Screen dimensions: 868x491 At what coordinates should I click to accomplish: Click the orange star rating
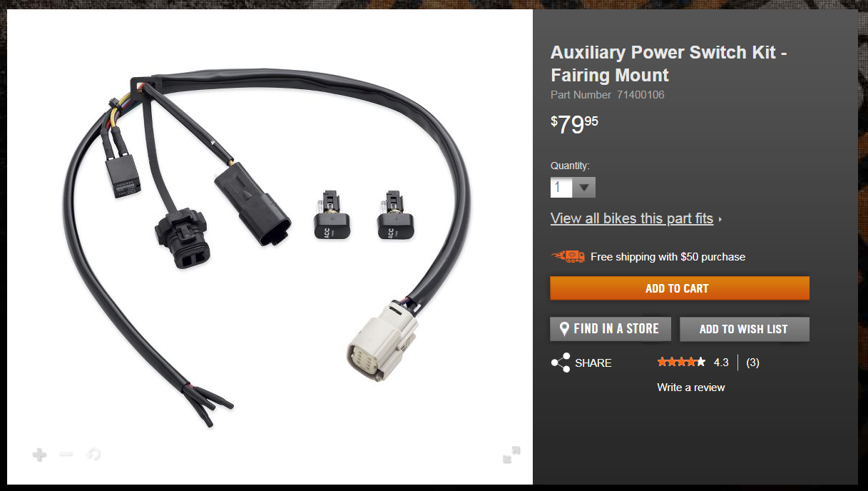coord(681,362)
